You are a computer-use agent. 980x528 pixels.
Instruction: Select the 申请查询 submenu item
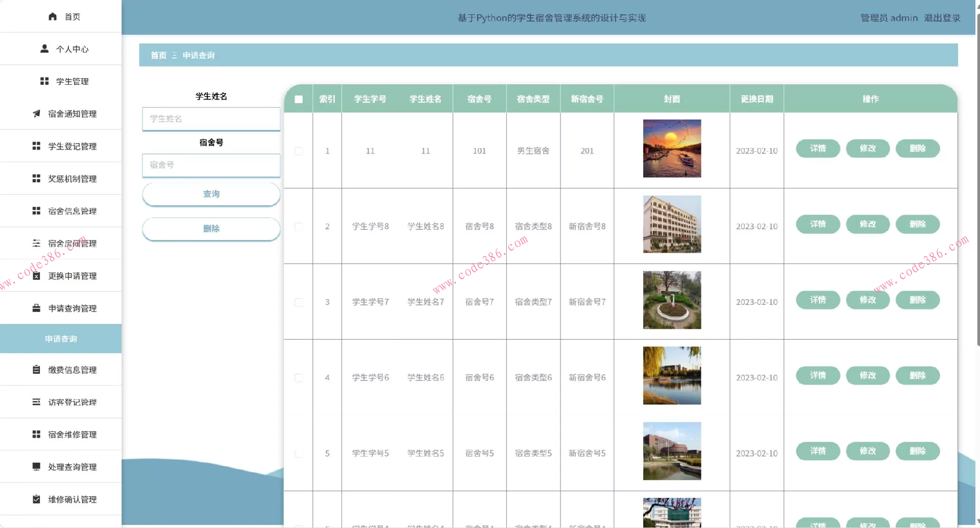coord(61,339)
